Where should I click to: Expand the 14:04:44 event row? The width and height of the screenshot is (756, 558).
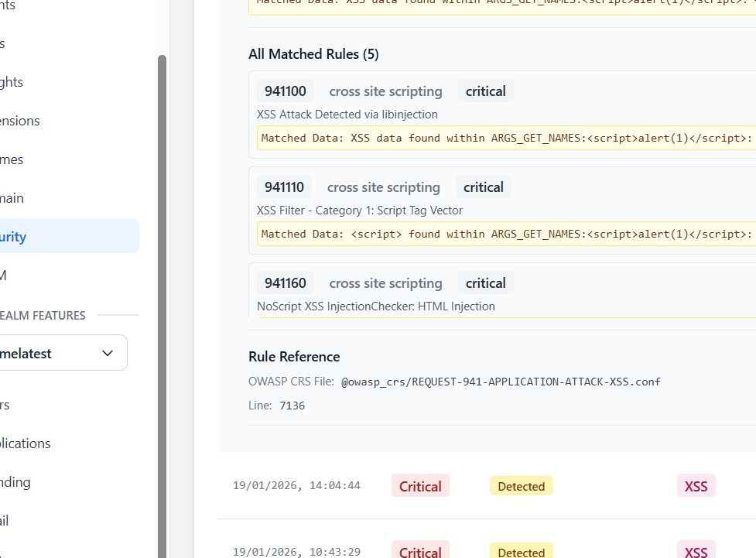pos(296,486)
